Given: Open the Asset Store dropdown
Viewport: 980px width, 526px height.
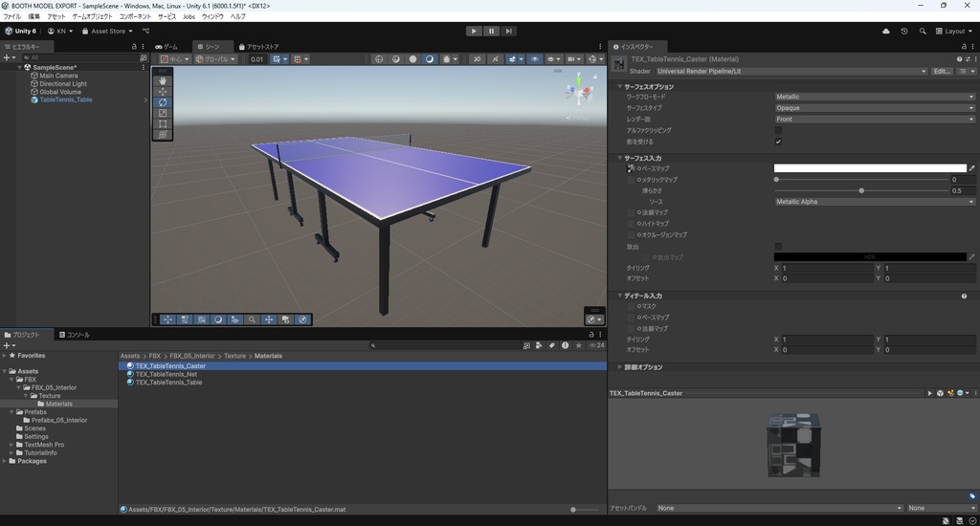Looking at the screenshot, I should (107, 32).
